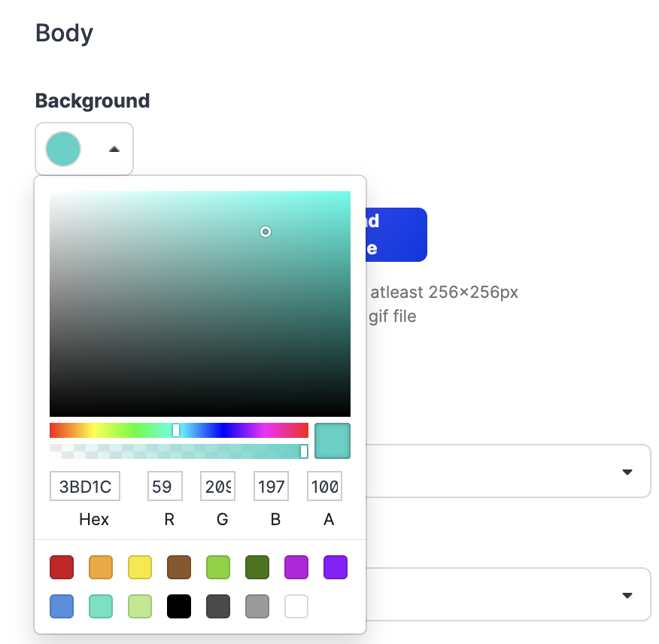Image resolution: width=659 pixels, height=644 pixels.
Task: Click the G value input field
Action: pyautogui.click(x=217, y=486)
